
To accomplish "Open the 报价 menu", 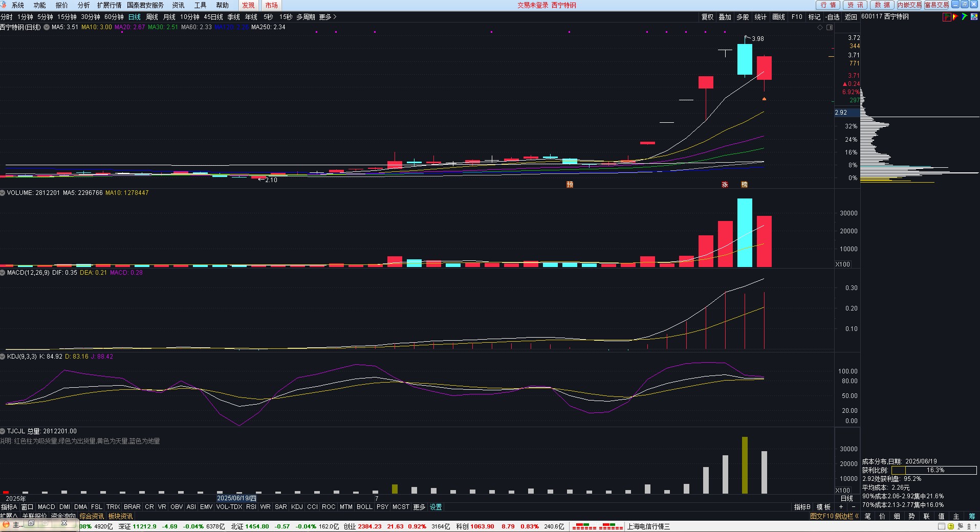I will coord(62,5).
